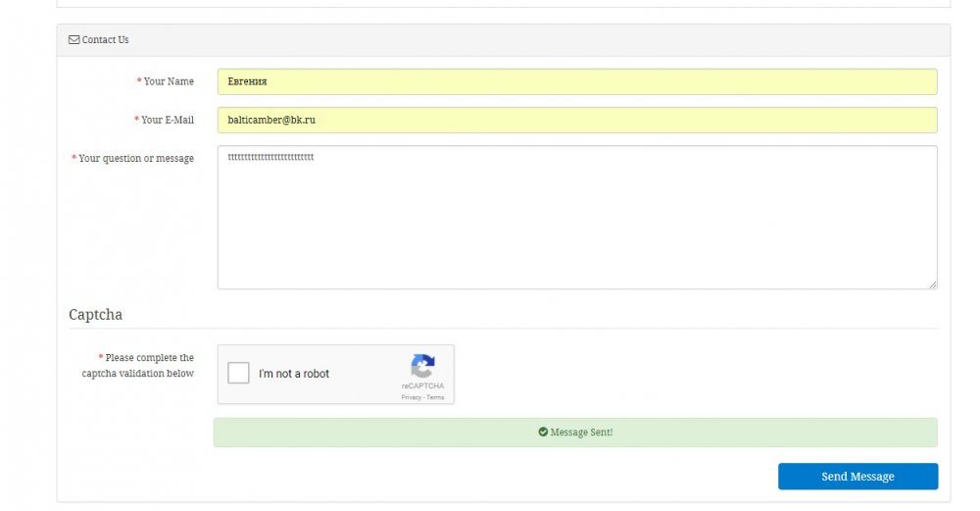The width and height of the screenshot is (980, 511).
Task: Click the Please complete the captcha validation label
Action: 138,365
